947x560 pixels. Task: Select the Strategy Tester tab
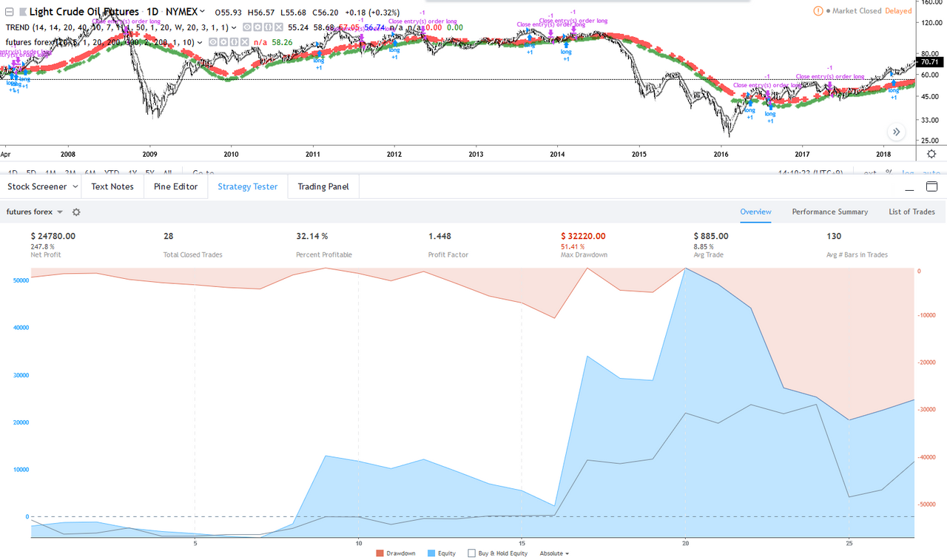[248, 186]
